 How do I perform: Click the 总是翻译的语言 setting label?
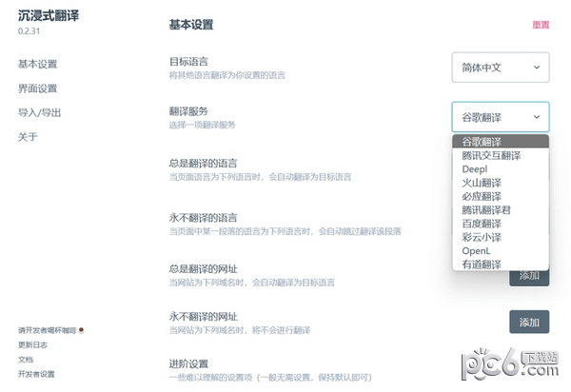203,163
